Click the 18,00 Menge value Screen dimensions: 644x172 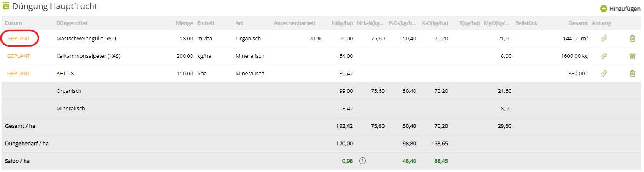[186, 38]
